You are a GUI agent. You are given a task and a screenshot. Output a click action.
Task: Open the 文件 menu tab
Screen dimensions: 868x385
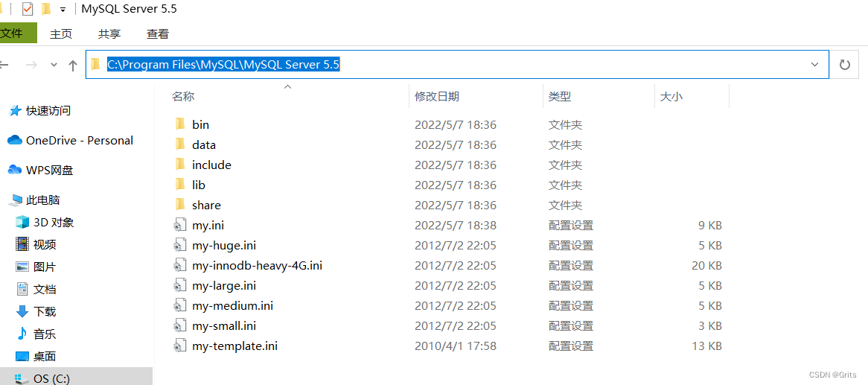point(15,34)
